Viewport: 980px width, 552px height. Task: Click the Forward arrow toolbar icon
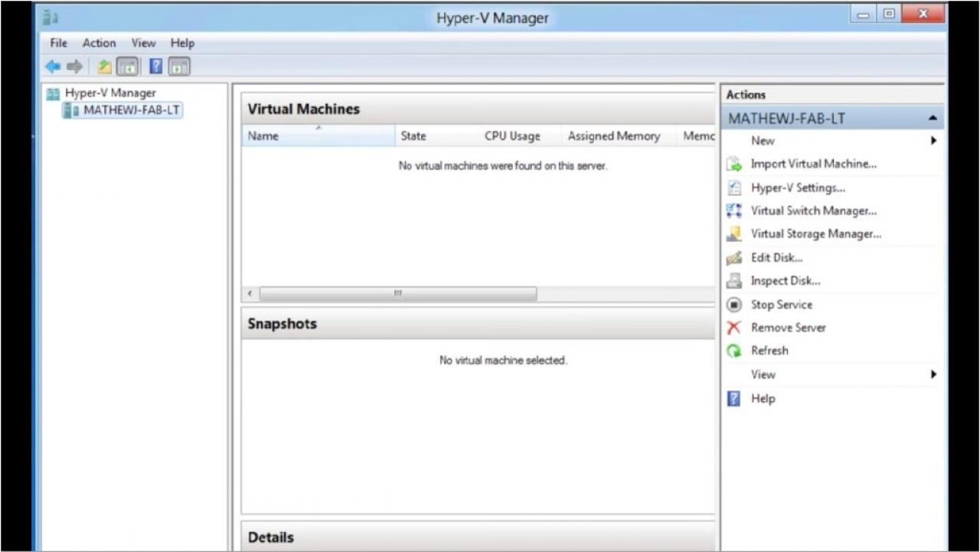[x=74, y=67]
